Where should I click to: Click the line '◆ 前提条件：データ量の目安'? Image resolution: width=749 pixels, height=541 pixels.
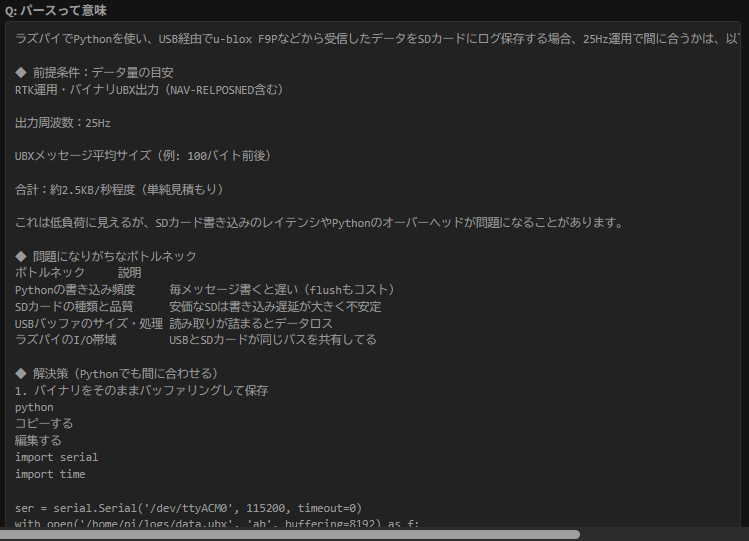tap(94, 73)
